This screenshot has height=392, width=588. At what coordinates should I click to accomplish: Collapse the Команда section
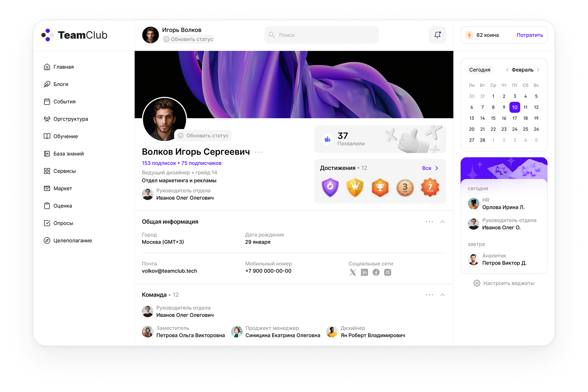click(x=442, y=295)
